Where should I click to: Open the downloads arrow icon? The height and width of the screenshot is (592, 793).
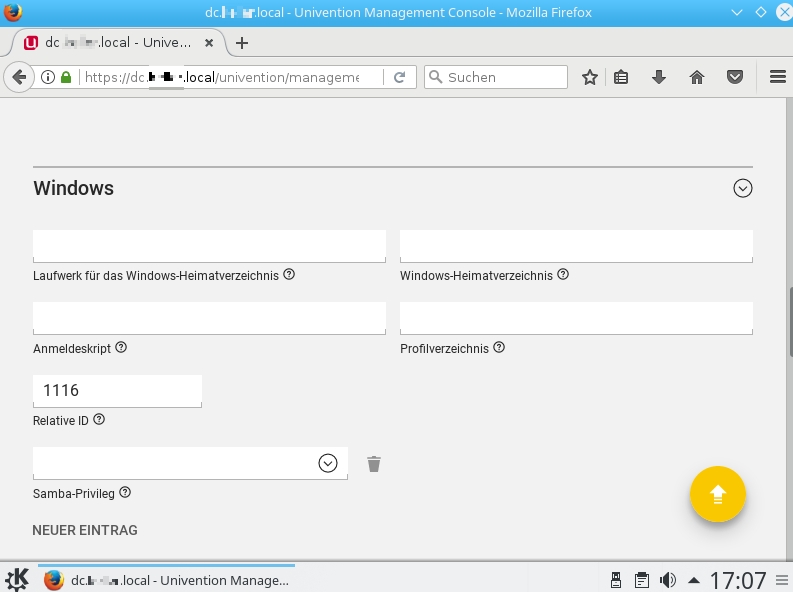tap(658, 77)
